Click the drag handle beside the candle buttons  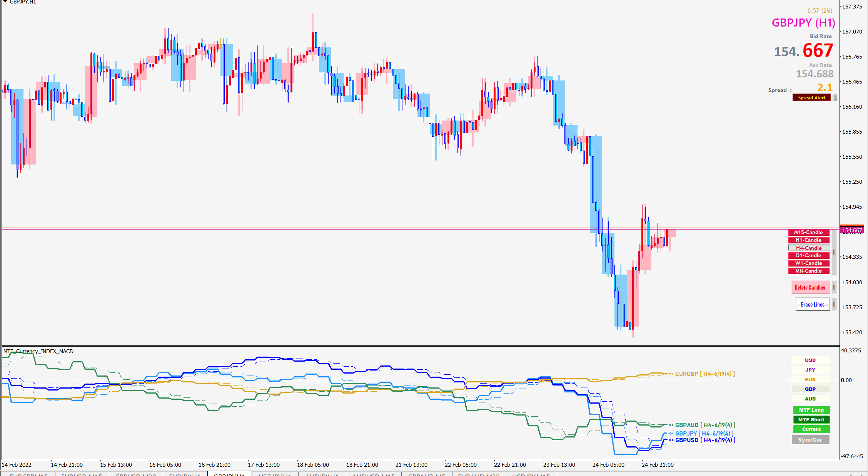(834, 252)
